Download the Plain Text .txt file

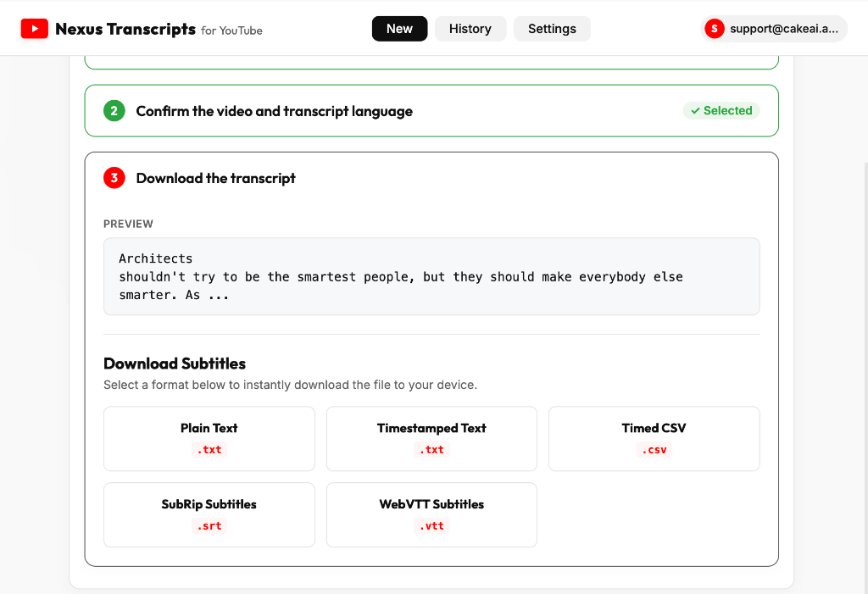pyautogui.click(x=209, y=438)
